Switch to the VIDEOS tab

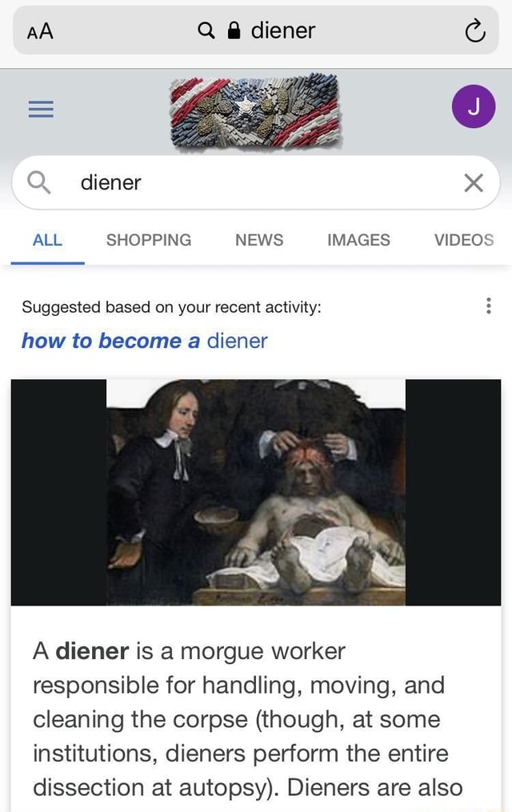coord(464,240)
